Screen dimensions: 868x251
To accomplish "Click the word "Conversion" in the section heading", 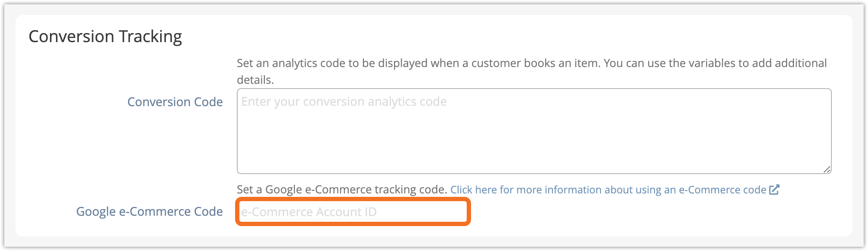I will (71, 37).
